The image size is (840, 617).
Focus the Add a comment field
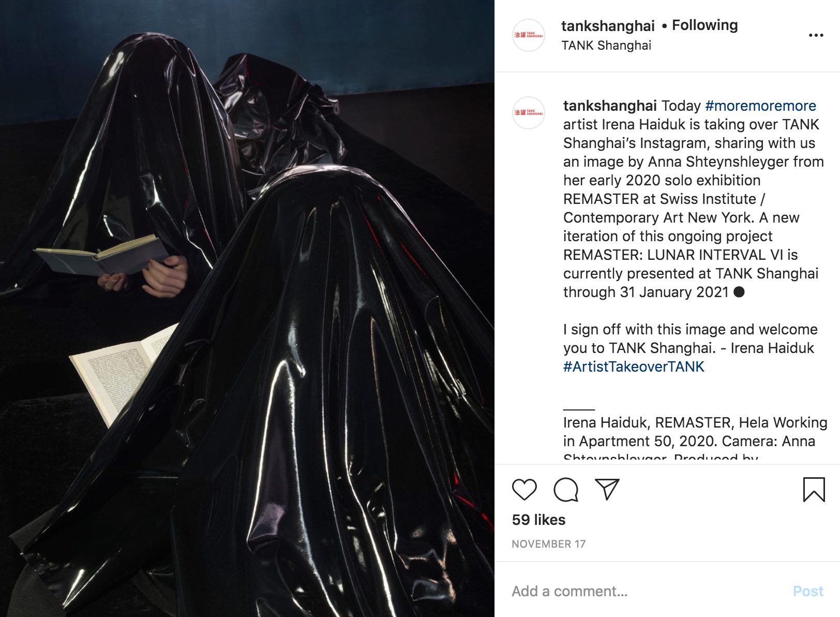(x=647, y=591)
